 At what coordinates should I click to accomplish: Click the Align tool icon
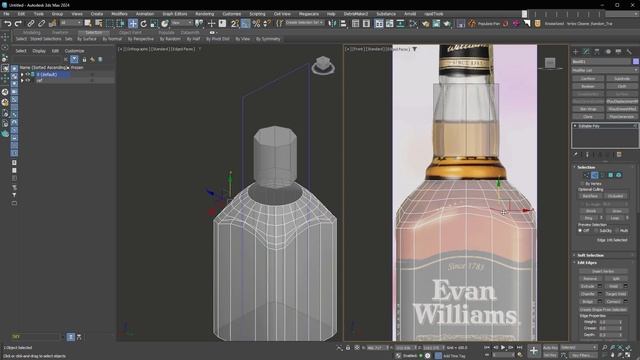click(x=343, y=24)
